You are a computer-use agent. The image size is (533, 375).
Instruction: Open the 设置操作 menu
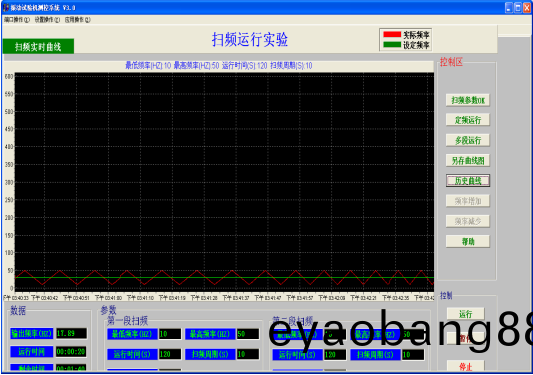pos(47,20)
